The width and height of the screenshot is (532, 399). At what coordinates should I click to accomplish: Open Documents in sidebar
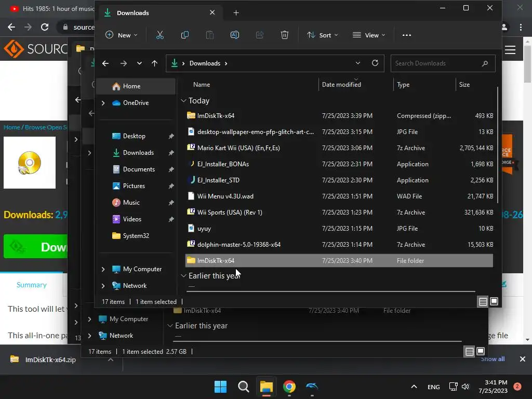coord(139,169)
